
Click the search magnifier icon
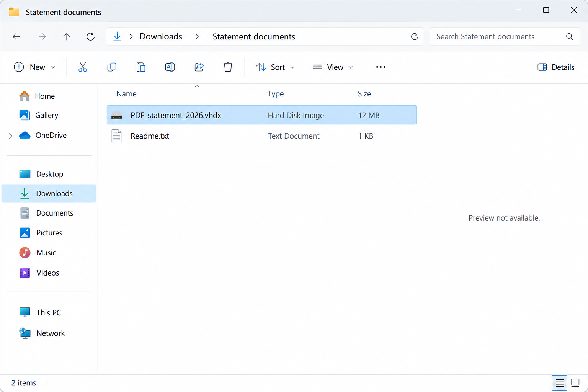[x=570, y=36]
